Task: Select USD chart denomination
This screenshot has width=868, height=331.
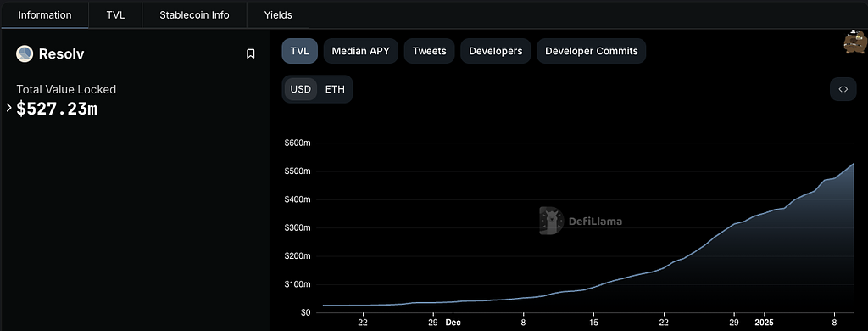Action: pos(301,89)
